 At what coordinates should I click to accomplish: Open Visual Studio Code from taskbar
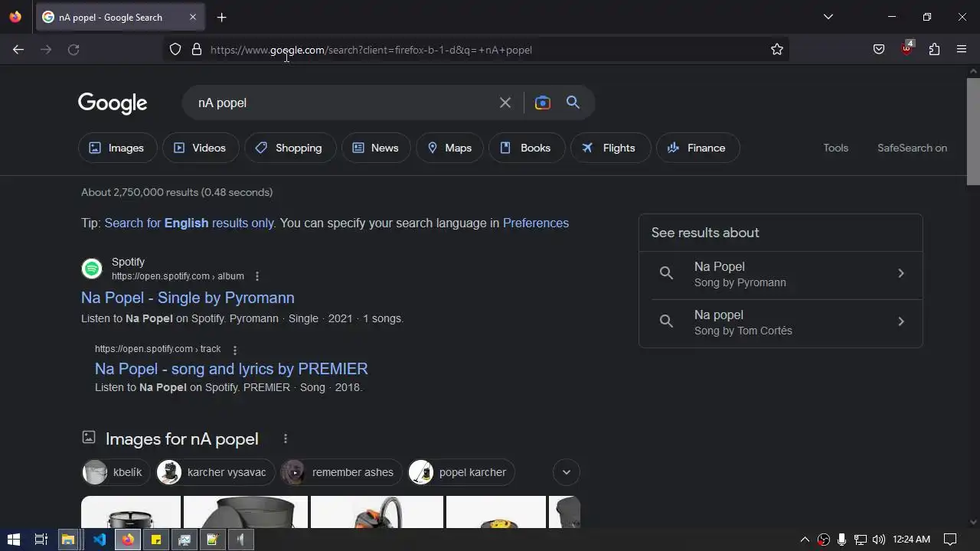(100, 540)
